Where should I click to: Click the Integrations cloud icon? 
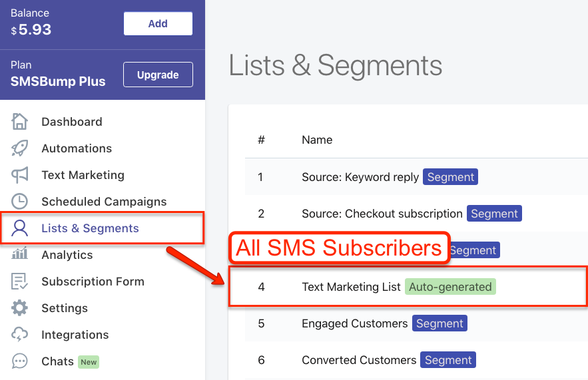pos(19,334)
